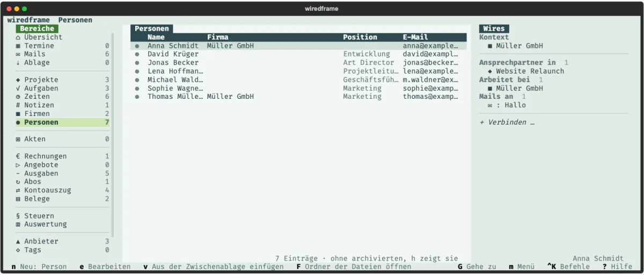The height and width of the screenshot is (275, 644).
Task: Click the wiredframe app name in header
Action: click(28, 20)
